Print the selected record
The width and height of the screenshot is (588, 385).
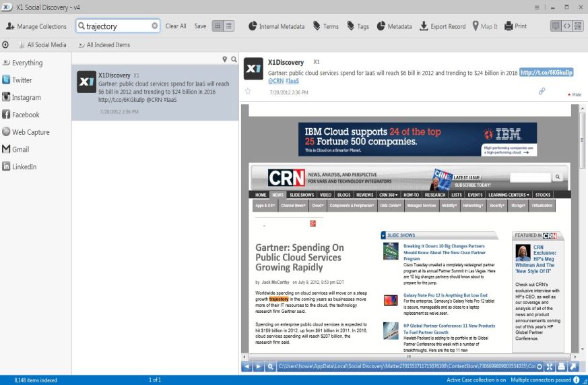[x=516, y=26]
